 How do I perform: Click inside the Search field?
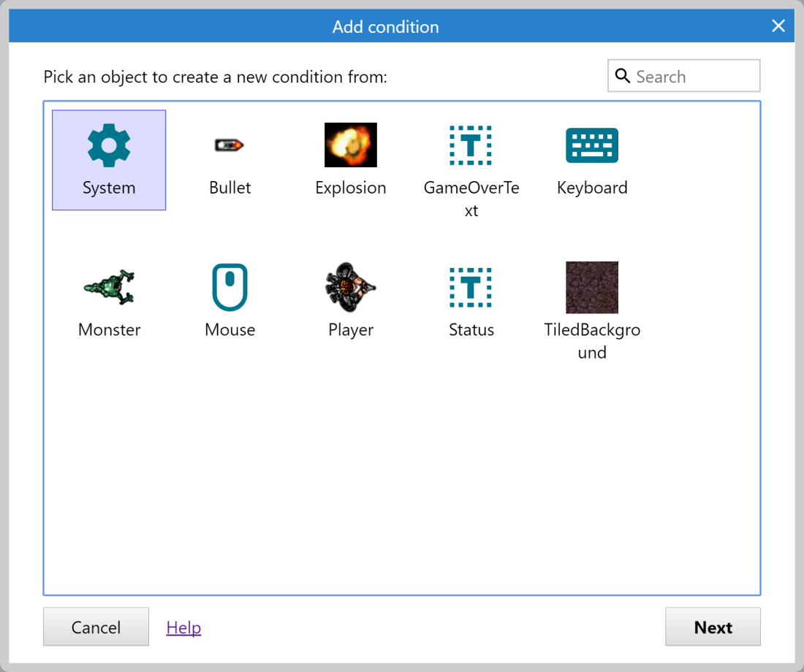691,75
